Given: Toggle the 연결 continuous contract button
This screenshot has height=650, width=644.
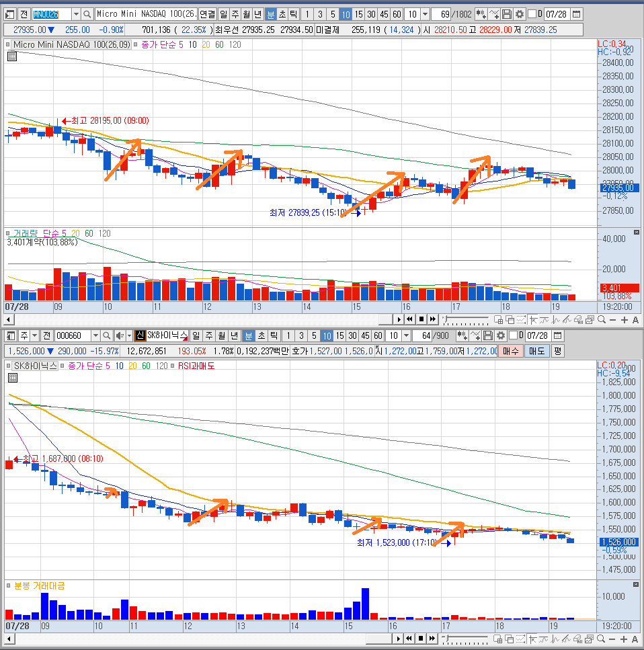Looking at the screenshot, I should [207, 15].
